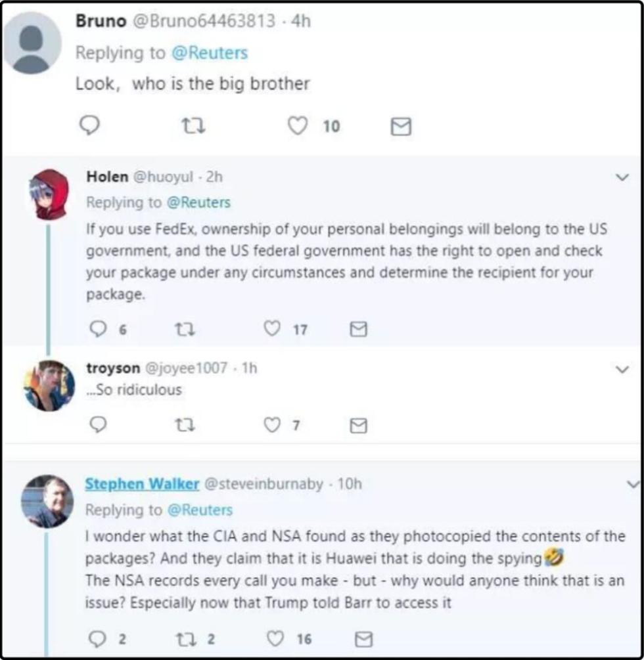
Task: Click @Reuters mention in Bruno's reply
Action: tap(210, 53)
